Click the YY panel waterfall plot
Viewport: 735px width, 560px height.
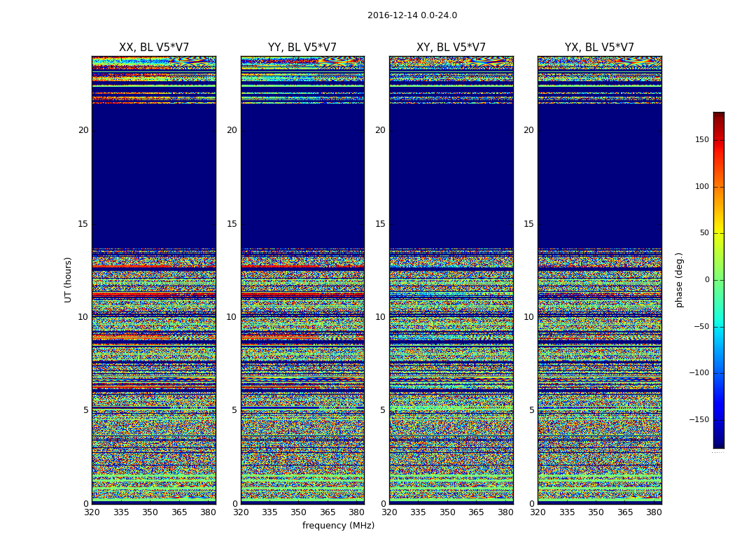(x=302, y=280)
